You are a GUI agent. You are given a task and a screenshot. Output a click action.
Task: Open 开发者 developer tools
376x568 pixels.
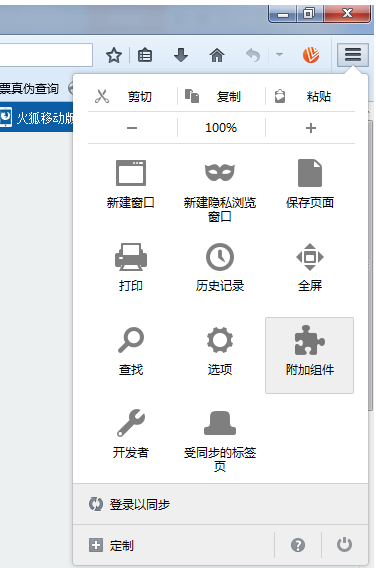tap(131, 434)
